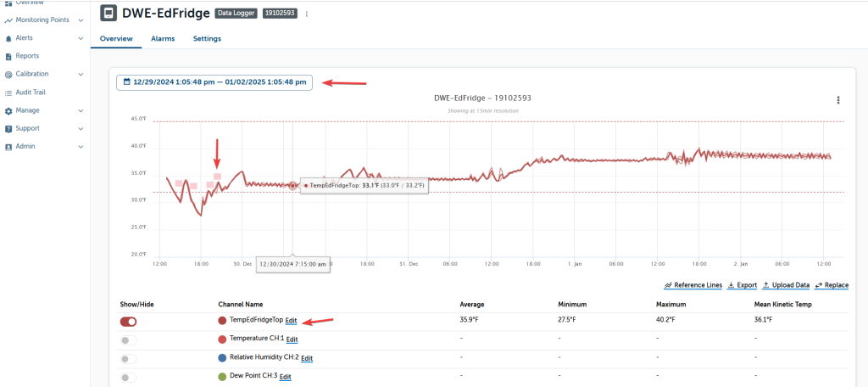Expand the Monitoring Points menu chevron
The image size is (868, 387).
point(81,20)
